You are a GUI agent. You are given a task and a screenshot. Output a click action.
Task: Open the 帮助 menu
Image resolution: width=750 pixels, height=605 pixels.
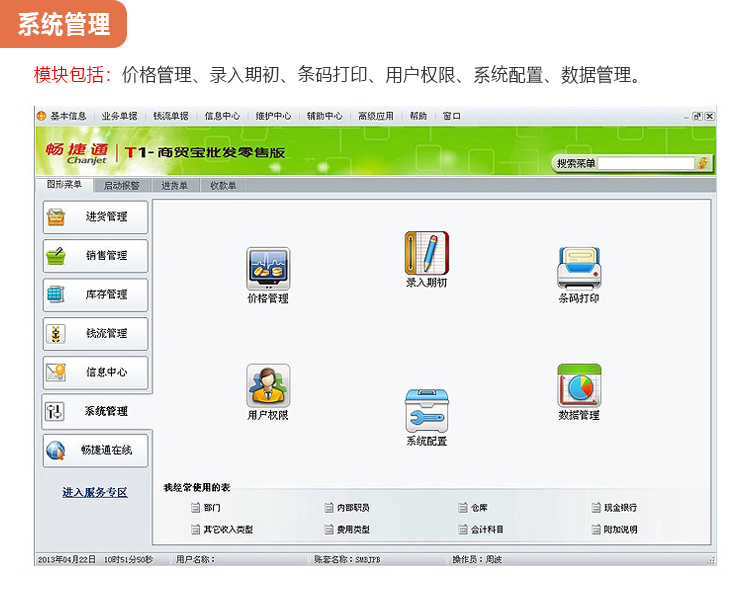(x=418, y=116)
